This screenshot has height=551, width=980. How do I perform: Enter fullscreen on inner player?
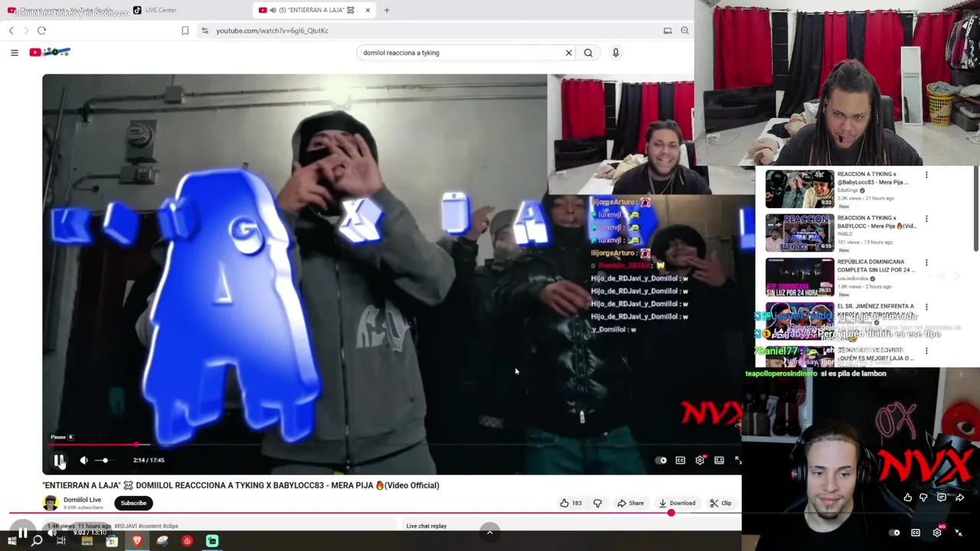pyautogui.click(x=738, y=460)
